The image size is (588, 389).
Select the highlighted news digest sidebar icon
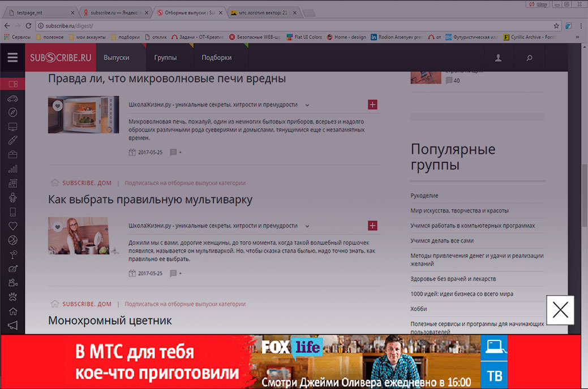pos(12,84)
